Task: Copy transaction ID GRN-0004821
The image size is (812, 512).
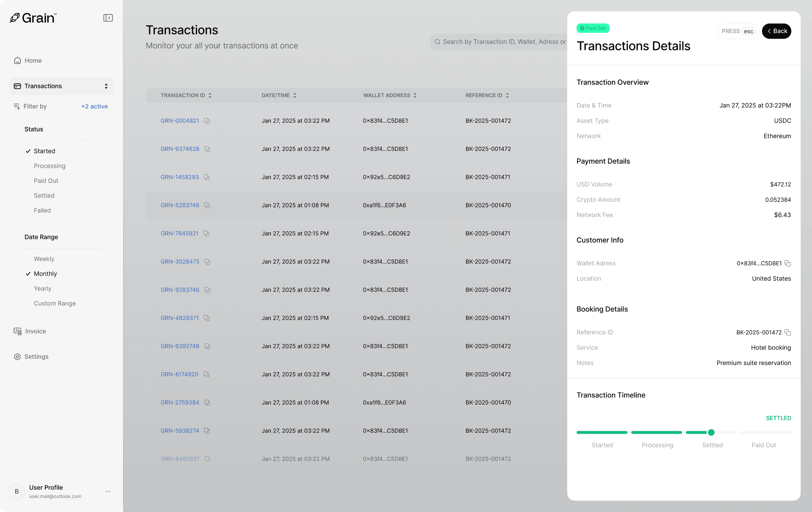Action: 207,121
